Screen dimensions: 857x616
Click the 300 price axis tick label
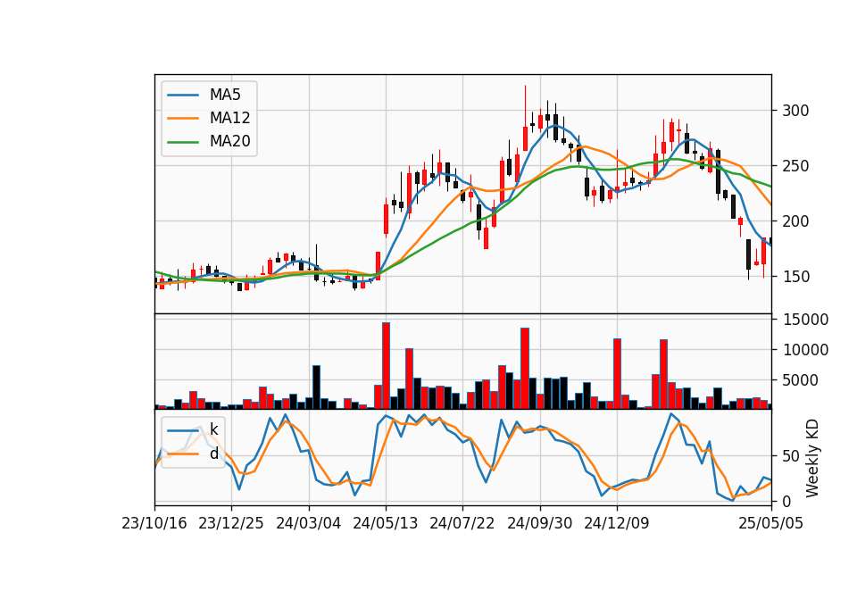click(x=795, y=111)
